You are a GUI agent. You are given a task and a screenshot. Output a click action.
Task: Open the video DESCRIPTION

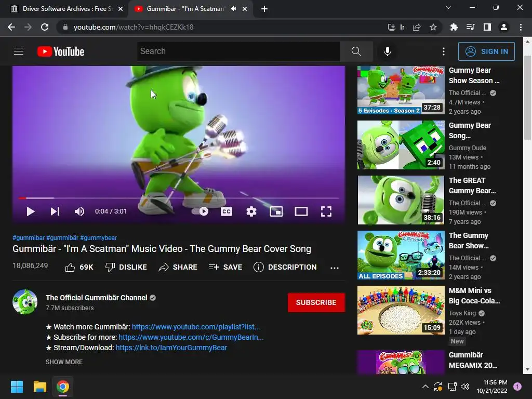coord(285,268)
